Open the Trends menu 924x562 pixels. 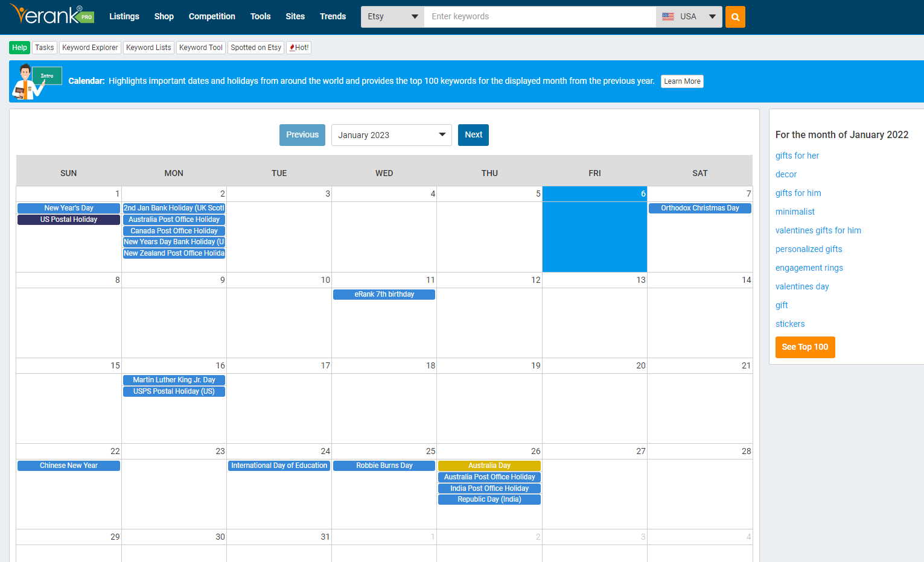[333, 16]
